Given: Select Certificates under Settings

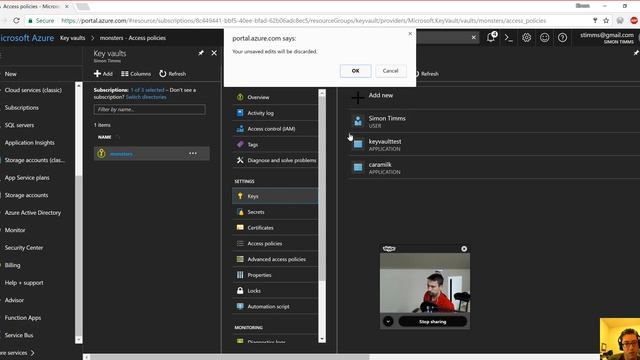Looking at the screenshot, I should coord(275,228).
